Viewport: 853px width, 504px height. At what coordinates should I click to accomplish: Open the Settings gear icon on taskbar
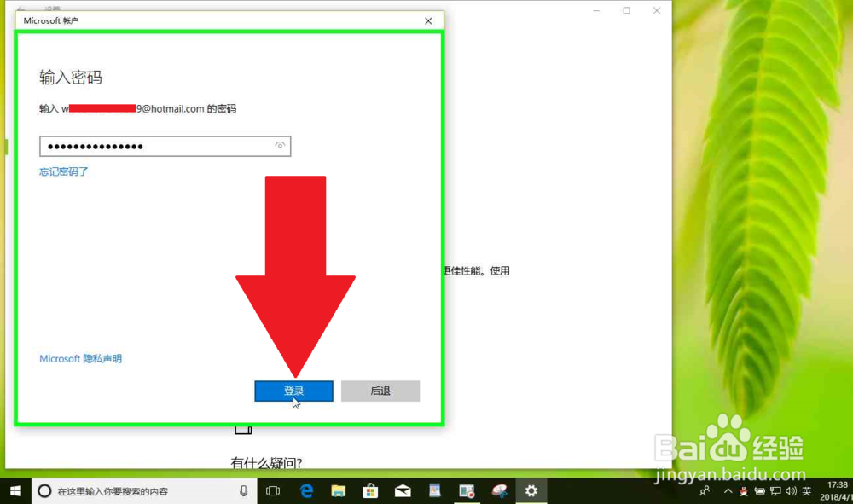click(x=531, y=490)
